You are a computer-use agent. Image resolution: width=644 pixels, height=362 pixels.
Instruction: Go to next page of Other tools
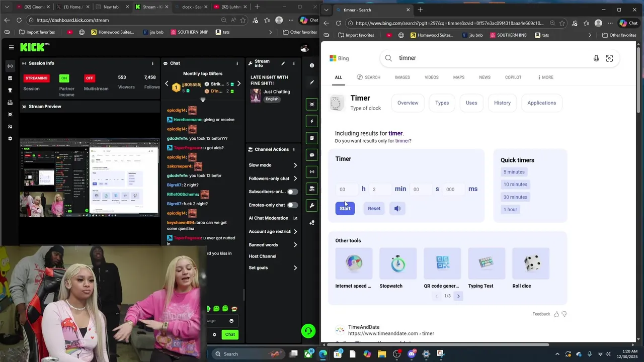(x=458, y=296)
